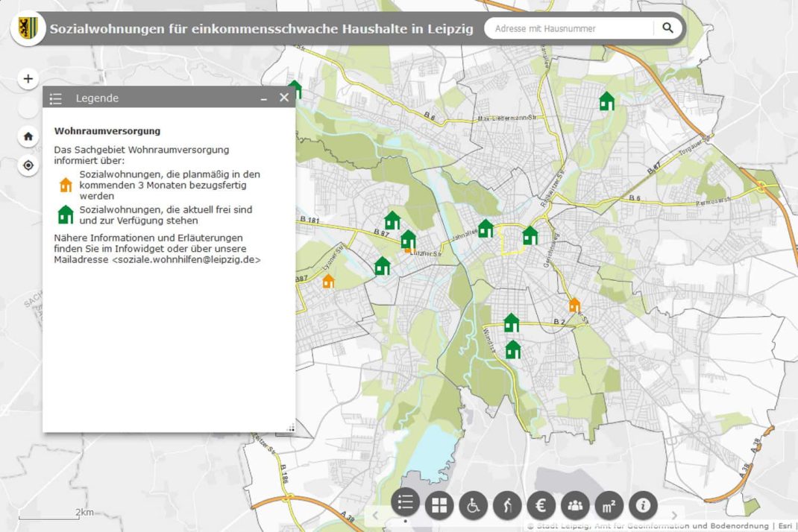
Task: Return to home extent
Action: (28, 136)
